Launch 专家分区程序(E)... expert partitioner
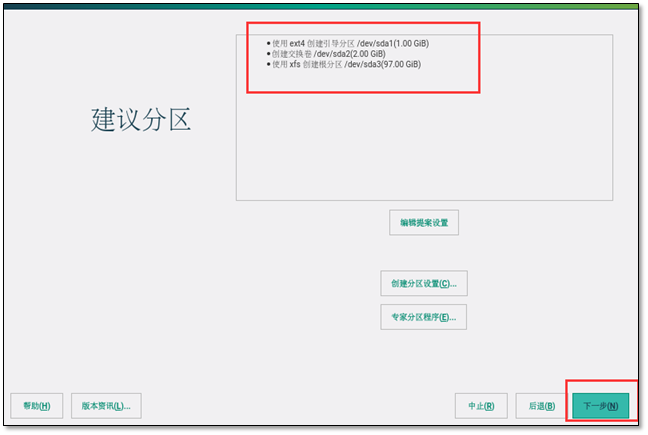648x435 pixels. point(424,317)
